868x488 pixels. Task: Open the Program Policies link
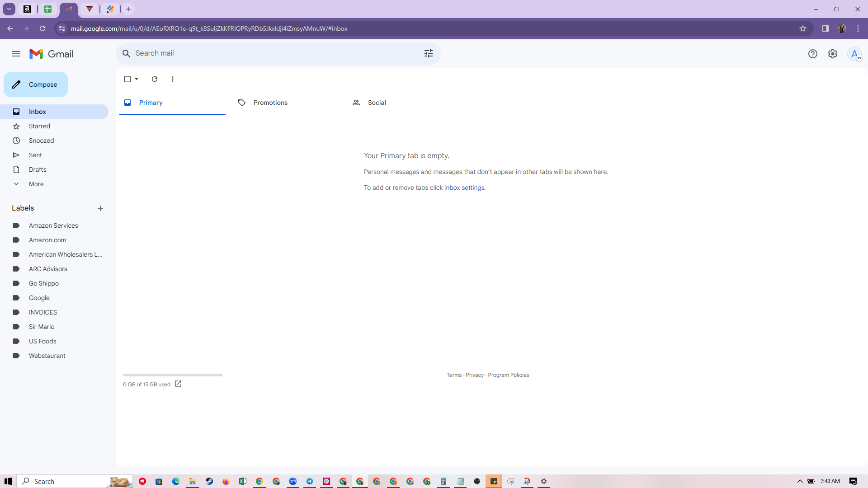click(x=508, y=375)
